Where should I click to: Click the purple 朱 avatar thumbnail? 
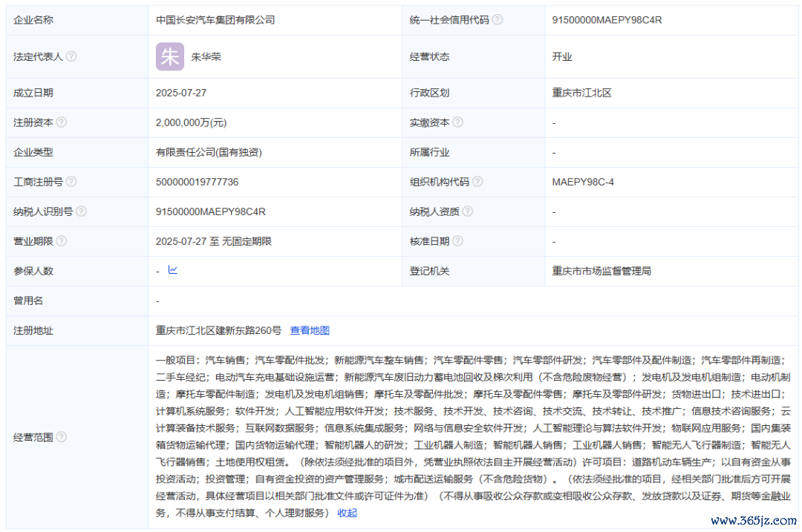pyautogui.click(x=170, y=56)
